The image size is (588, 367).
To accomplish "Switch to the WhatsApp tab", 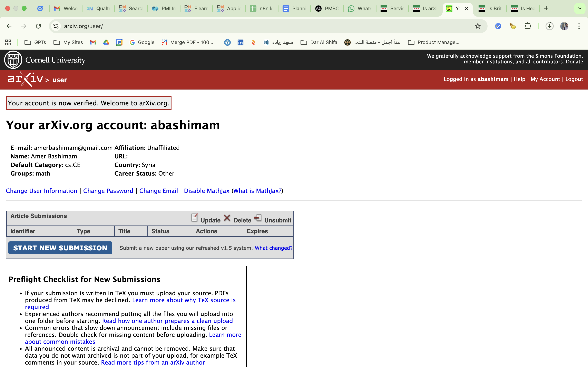I will point(359,9).
